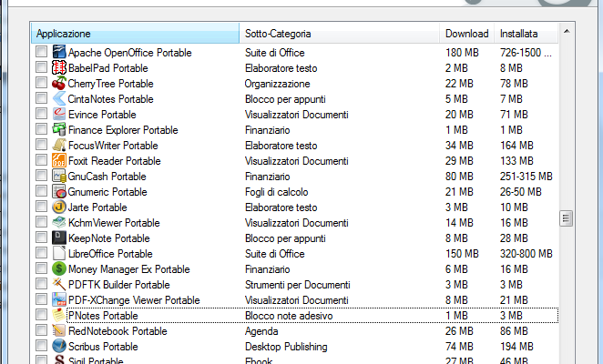Click the PDFTK Builder Portable icon
This screenshot has width=603, height=364.
pyautogui.click(x=59, y=284)
